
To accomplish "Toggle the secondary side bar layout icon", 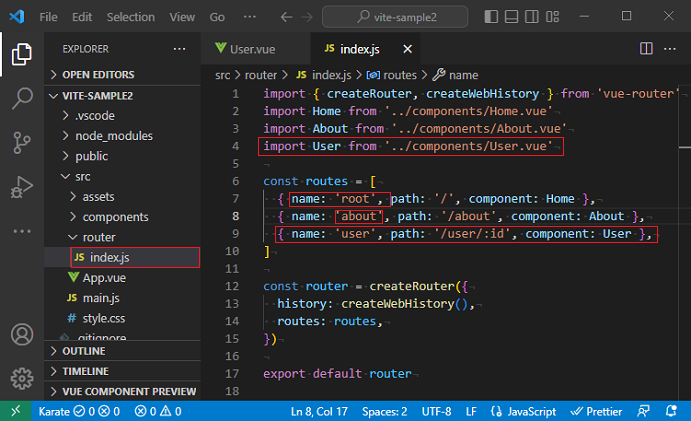I will click(x=531, y=17).
